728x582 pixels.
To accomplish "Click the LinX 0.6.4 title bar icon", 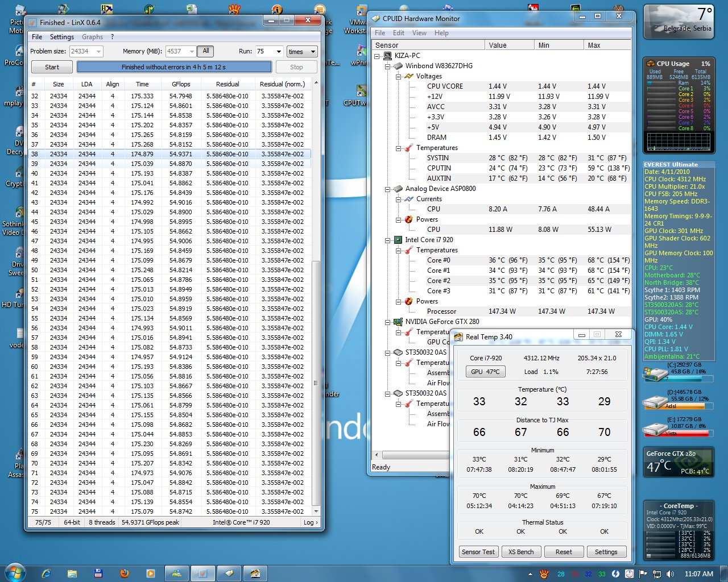I will point(33,22).
